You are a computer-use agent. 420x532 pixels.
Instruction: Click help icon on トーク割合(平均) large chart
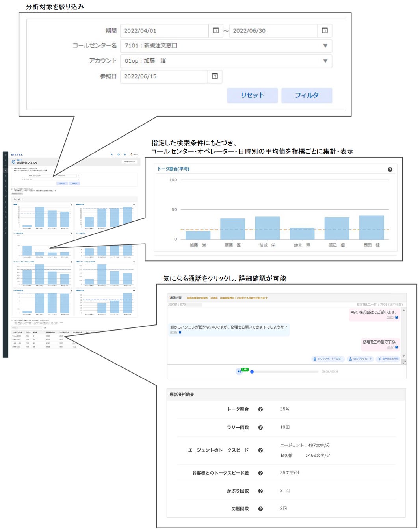(x=390, y=169)
